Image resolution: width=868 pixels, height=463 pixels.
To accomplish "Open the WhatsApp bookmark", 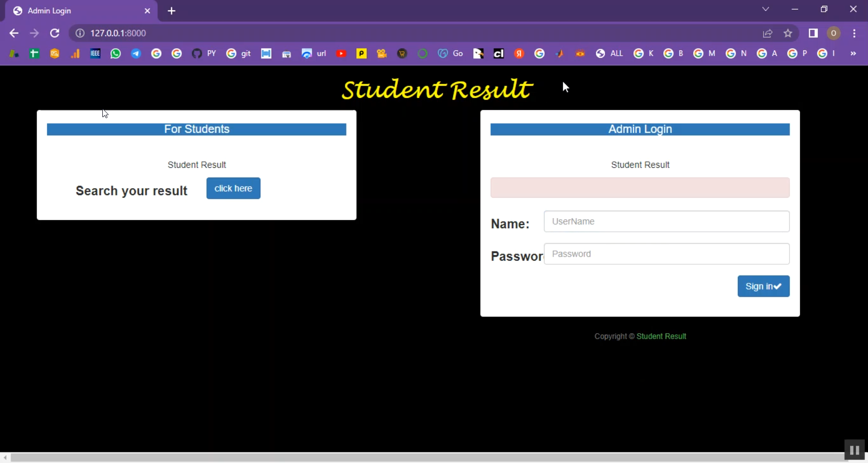I will tap(116, 54).
